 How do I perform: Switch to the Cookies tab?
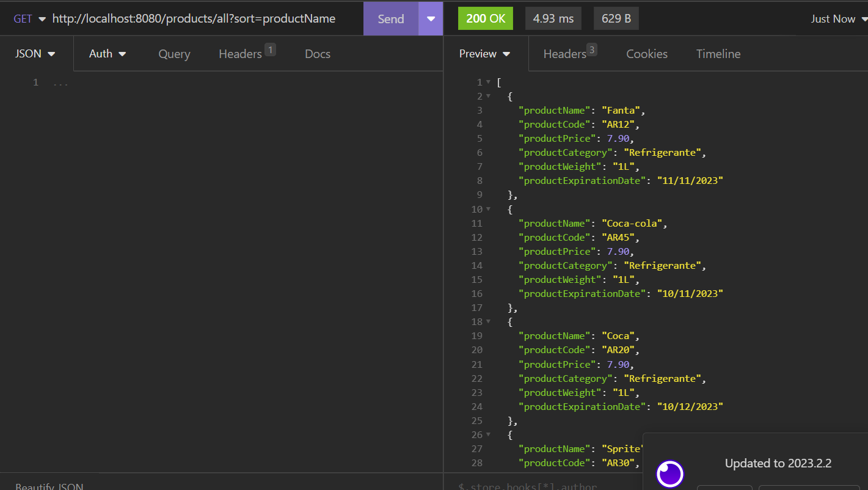[x=647, y=54]
